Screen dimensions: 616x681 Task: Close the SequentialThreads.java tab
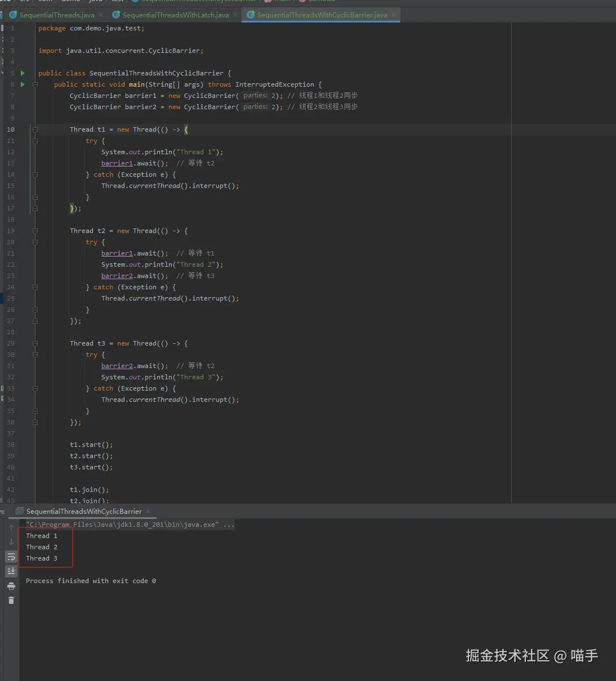coord(101,15)
